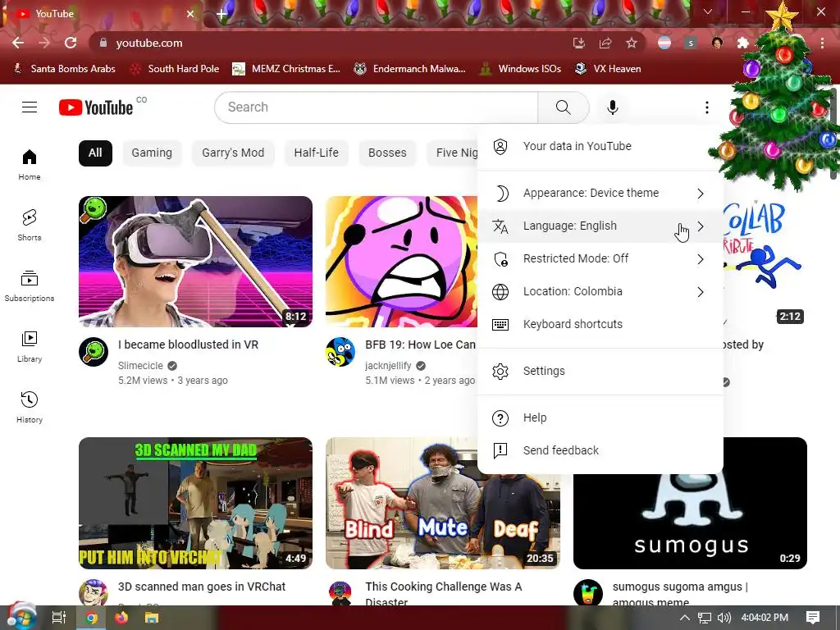Click the search magnifier button
840x630 pixels.
click(x=563, y=107)
